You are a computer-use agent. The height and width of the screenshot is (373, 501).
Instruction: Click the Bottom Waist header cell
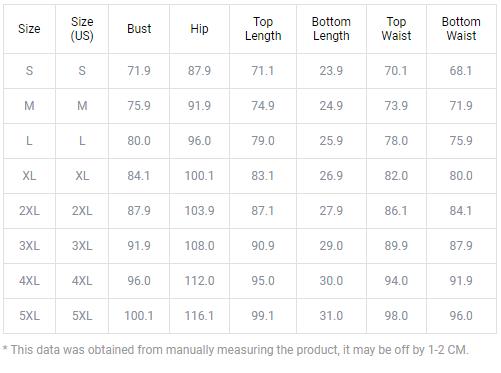click(x=461, y=29)
